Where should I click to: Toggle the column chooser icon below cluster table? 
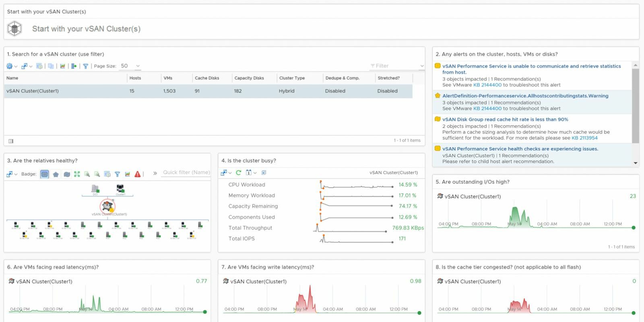click(11, 141)
